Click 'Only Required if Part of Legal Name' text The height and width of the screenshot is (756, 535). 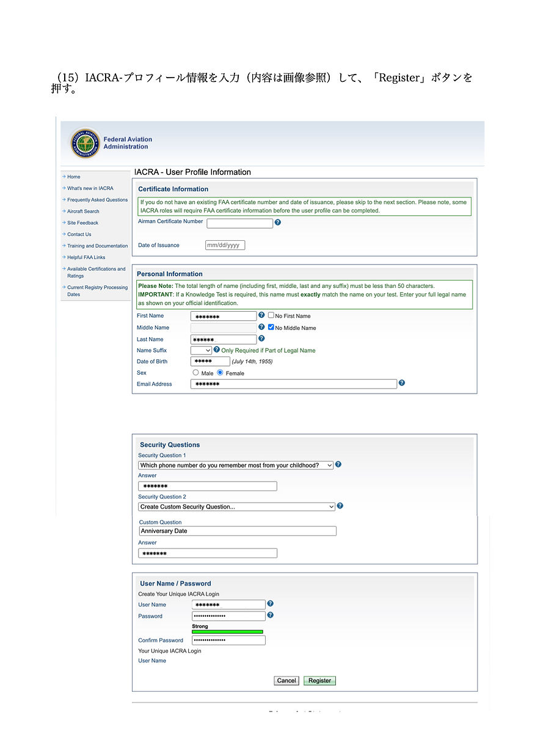(x=268, y=350)
